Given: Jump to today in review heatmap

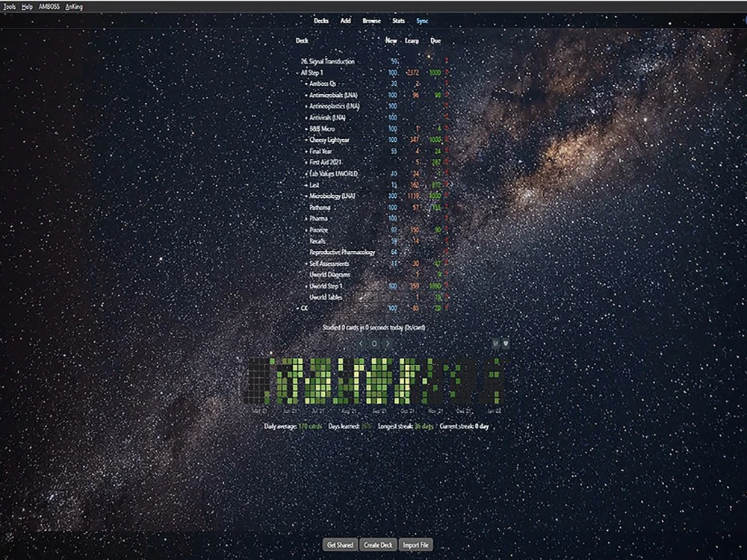Looking at the screenshot, I should (x=374, y=343).
